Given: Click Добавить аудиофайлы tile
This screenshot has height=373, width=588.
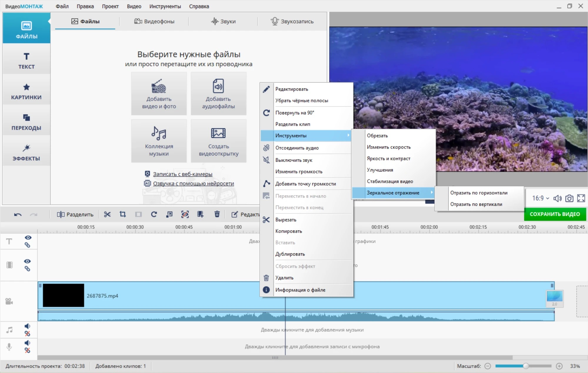Looking at the screenshot, I should [218, 93].
